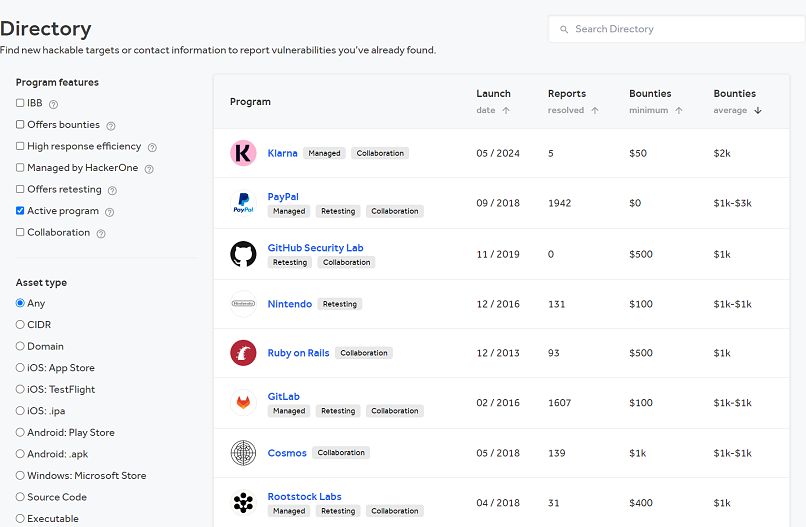Click the PayPal logo icon
Screen dimensions: 806x527
coord(243,203)
